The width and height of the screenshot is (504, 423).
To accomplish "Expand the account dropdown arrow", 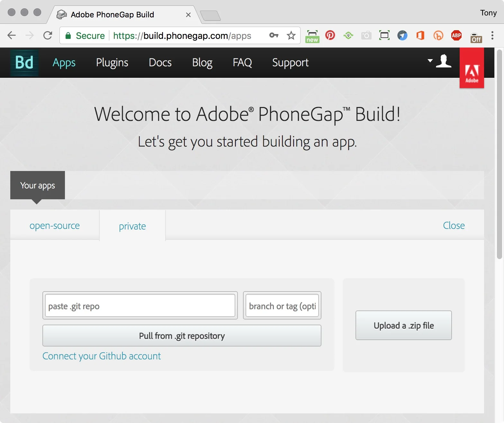I will pos(430,61).
